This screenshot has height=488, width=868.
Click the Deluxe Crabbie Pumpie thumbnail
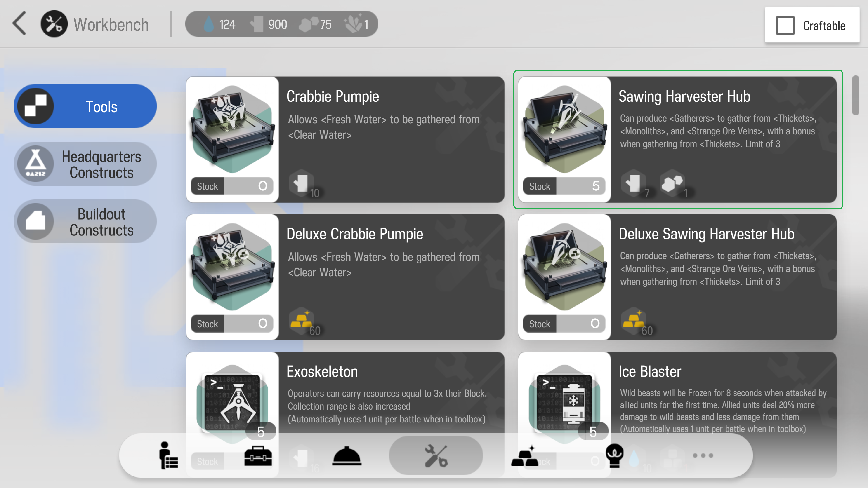[x=232, y=277]
